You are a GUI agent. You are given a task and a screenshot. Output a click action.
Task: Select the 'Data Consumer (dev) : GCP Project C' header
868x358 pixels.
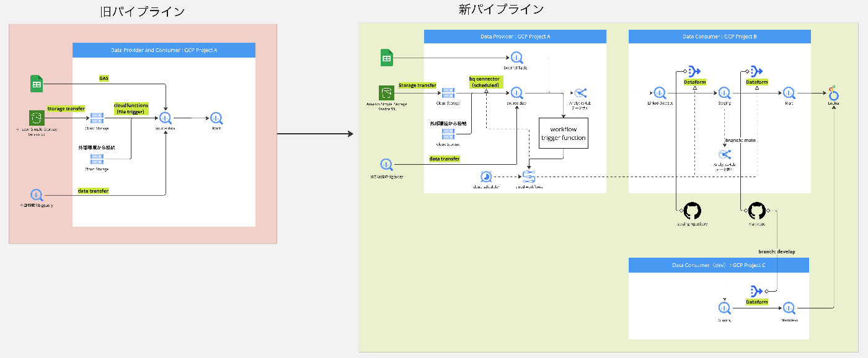pyautogui.click(x=719, y=265)
